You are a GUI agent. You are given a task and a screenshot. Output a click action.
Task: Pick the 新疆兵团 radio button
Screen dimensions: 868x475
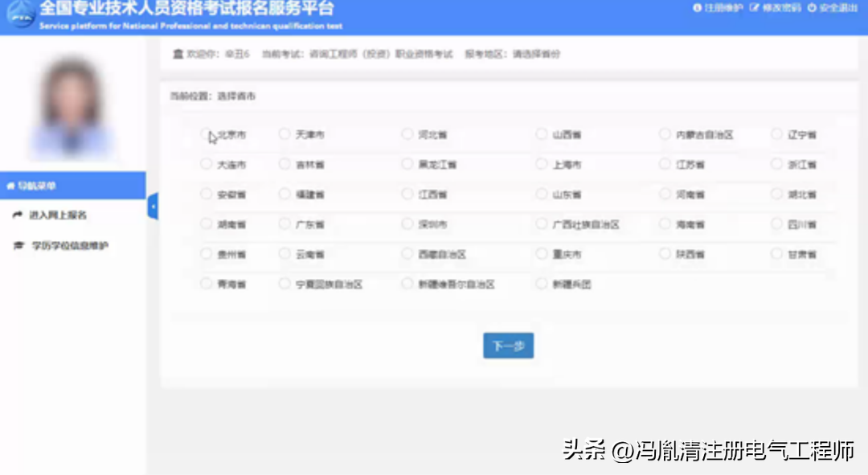[542, 284]
